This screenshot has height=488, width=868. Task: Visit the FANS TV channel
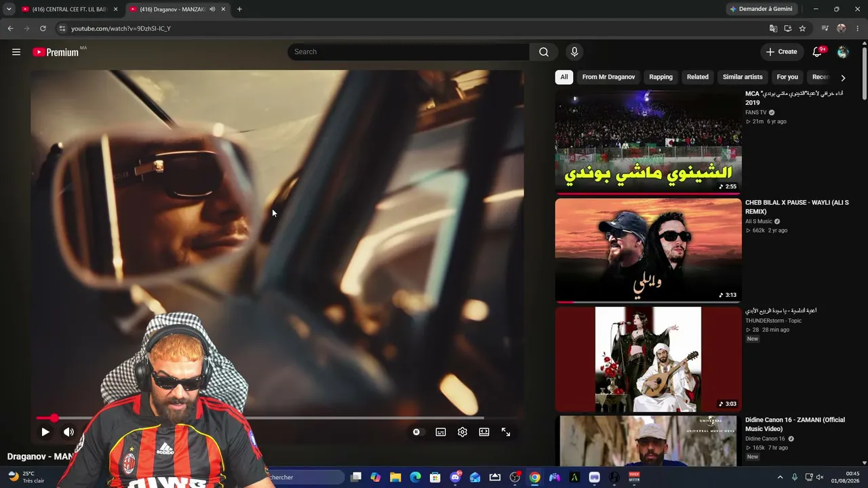tap(756, 113)
